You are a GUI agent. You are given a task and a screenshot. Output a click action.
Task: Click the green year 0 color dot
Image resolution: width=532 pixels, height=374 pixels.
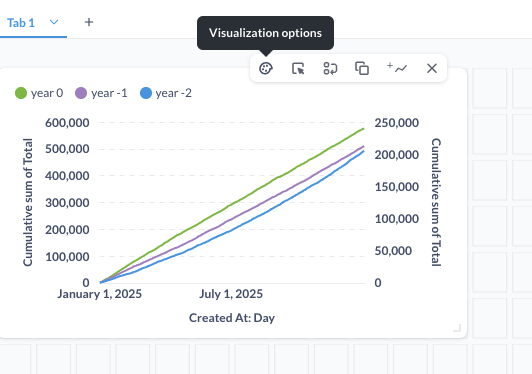pyautogui.click(x=21, y=93)
